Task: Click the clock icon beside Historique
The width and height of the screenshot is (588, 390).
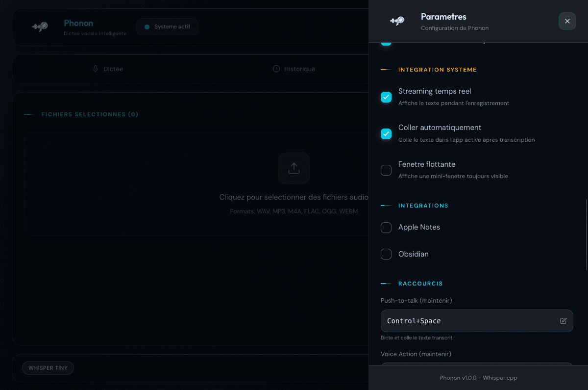Action: coord(276,69)
